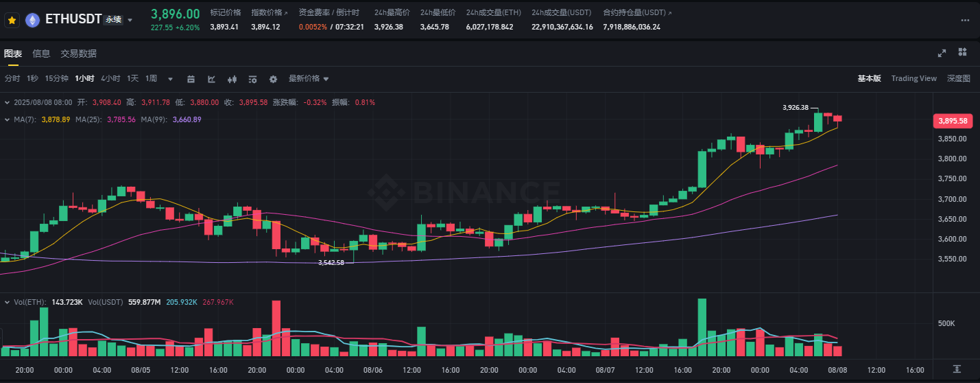Expand chart to fullscreen
The image size is (980, 383).
click(x=942, y=53)
